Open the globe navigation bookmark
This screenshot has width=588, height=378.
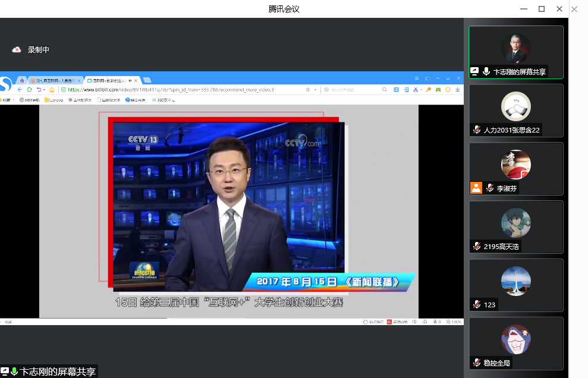[29, 100]
